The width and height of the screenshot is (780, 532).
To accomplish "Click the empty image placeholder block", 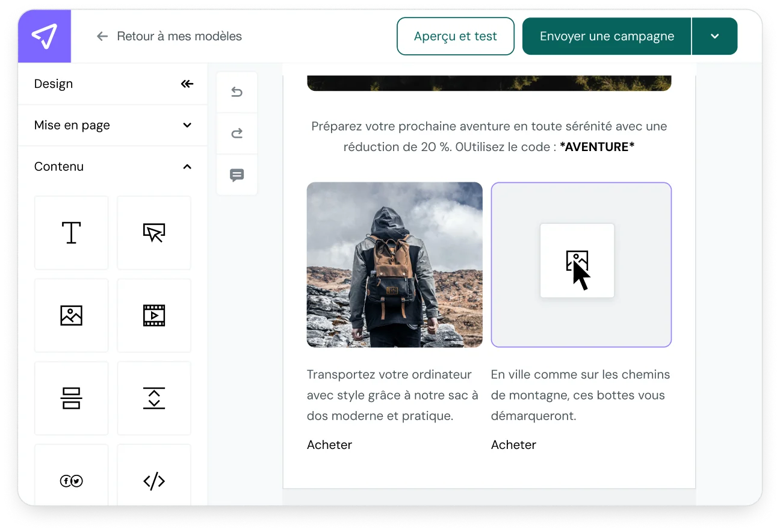I will (x=581, y=265).
